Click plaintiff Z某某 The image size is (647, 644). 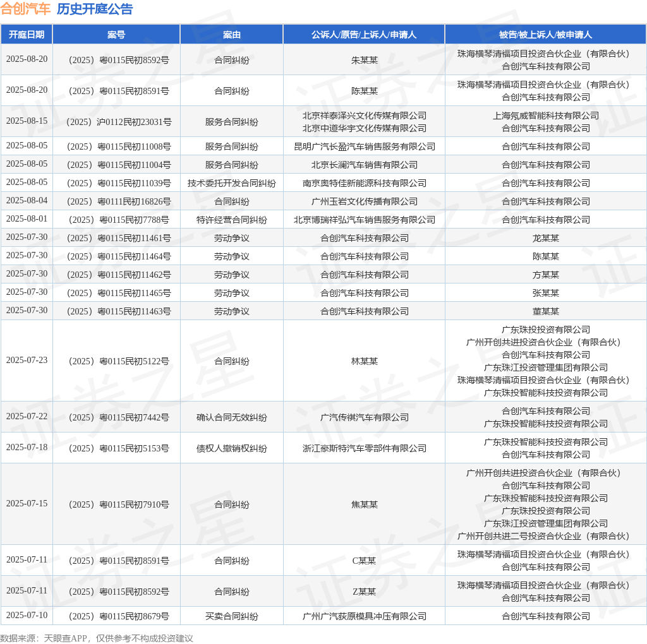click(x=365, y=592)
